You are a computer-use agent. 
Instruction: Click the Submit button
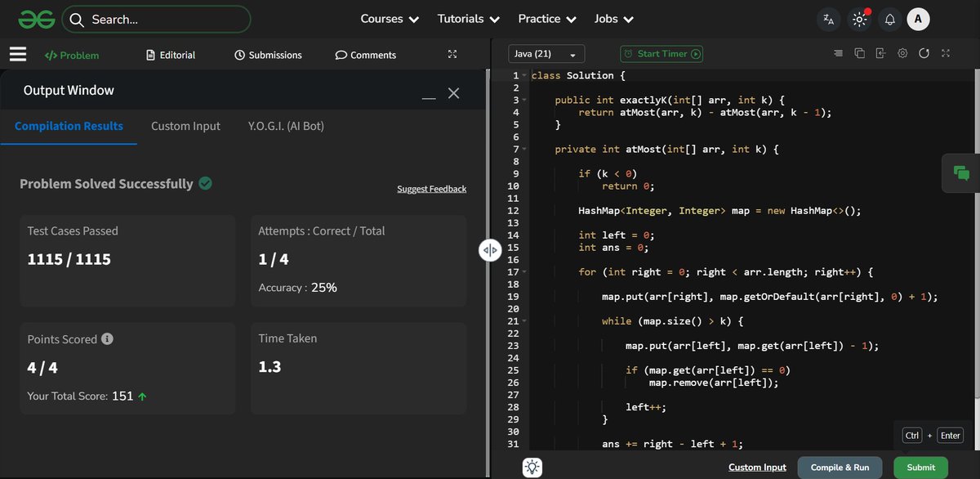pos(920,468)
